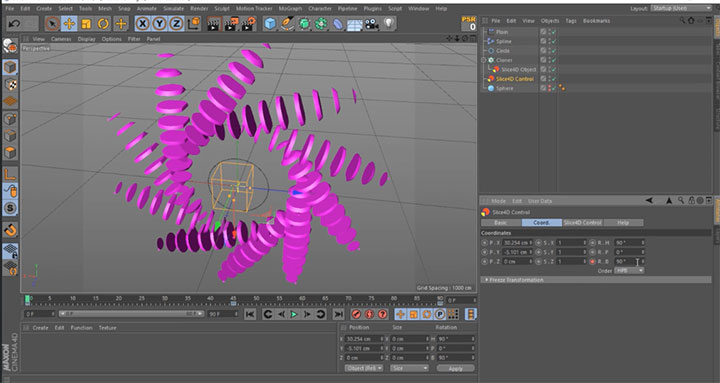Open the Object (Rel) dropdown
This screenshot has height=383, width=720.
[x=364, y=368]
